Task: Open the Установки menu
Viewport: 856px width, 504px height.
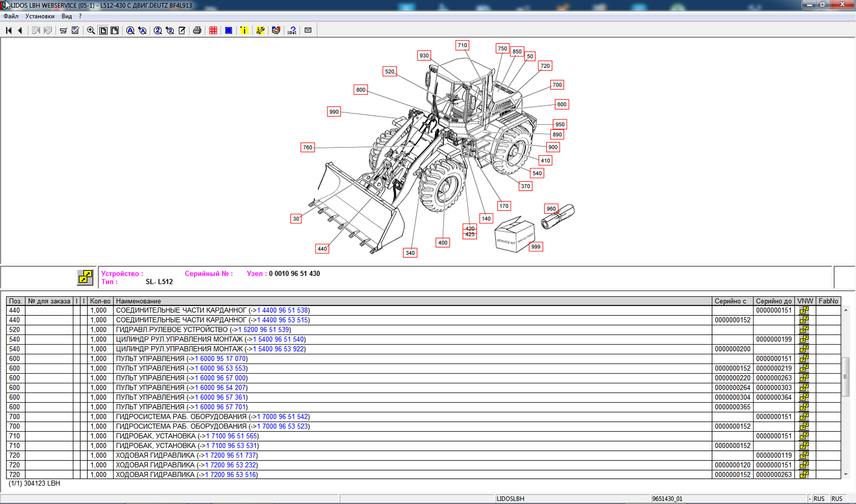Action: [40, 16]
